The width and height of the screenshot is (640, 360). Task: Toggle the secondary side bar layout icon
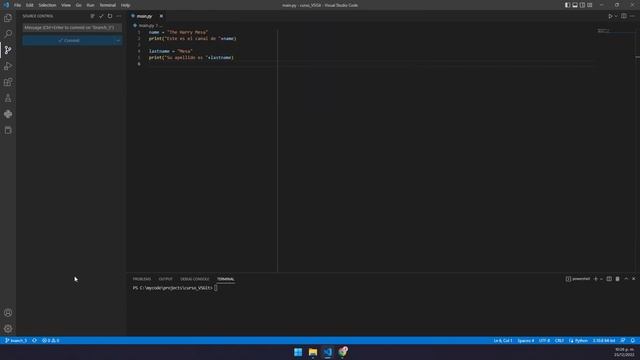(x=582, y=5)
